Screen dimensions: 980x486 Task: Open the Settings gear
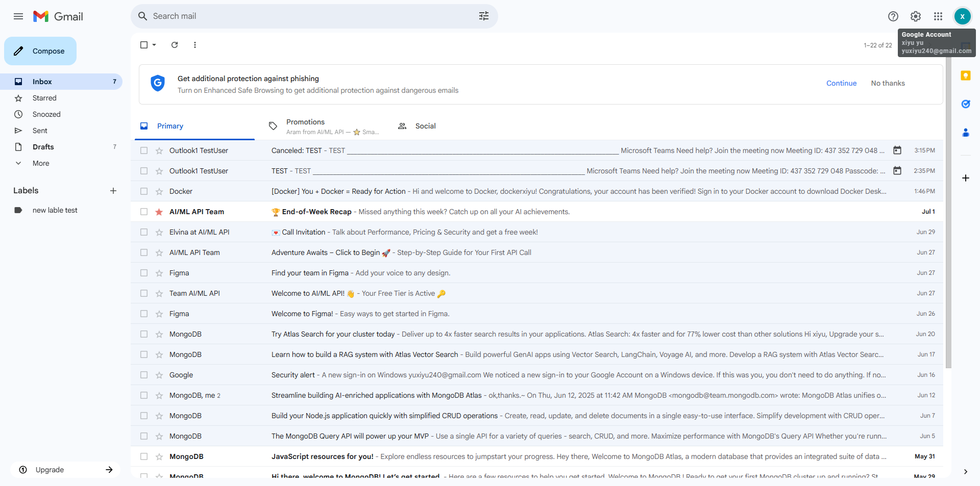click(x=916, y=16)
